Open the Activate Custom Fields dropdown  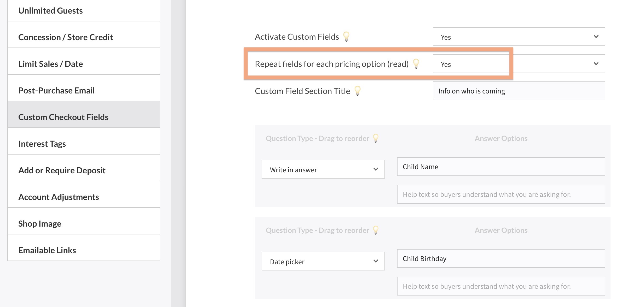pyautogui.click(x=519, y=37)
